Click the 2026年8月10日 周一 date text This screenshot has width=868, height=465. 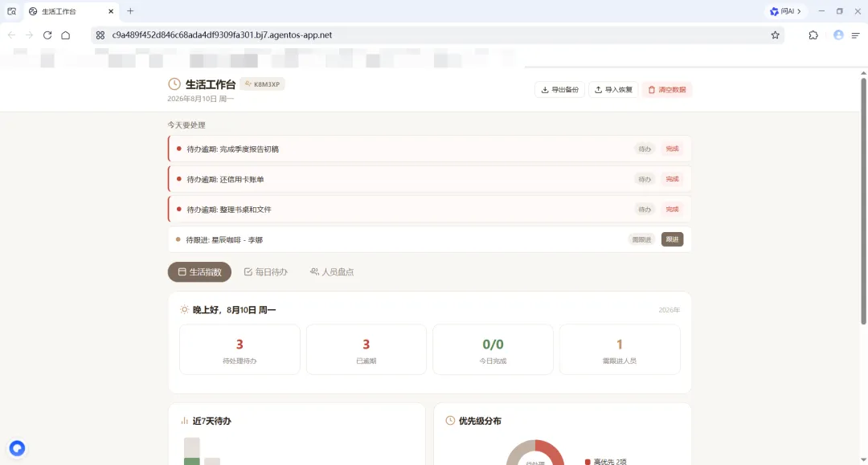pyautogui.click(x=200, y=99)
